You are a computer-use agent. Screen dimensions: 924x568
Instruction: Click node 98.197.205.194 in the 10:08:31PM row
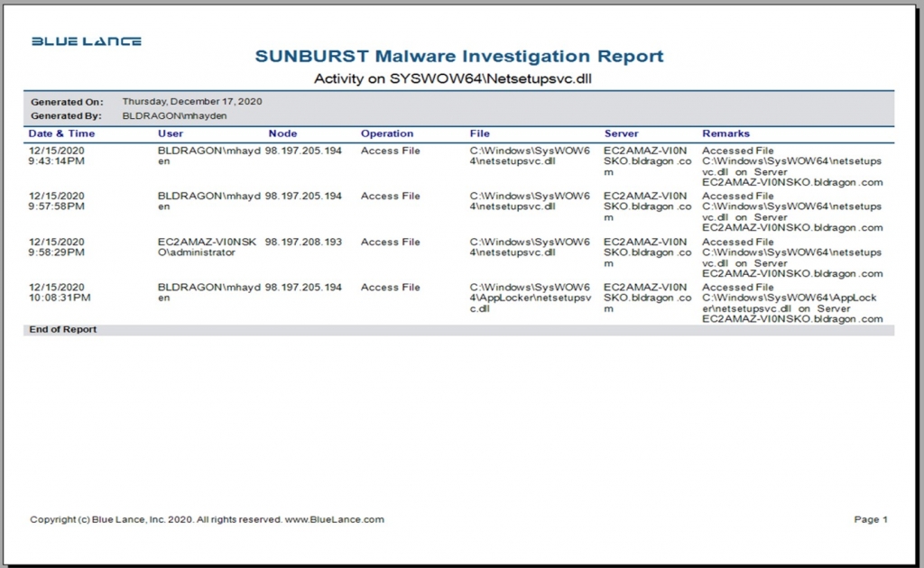(303, 288)
